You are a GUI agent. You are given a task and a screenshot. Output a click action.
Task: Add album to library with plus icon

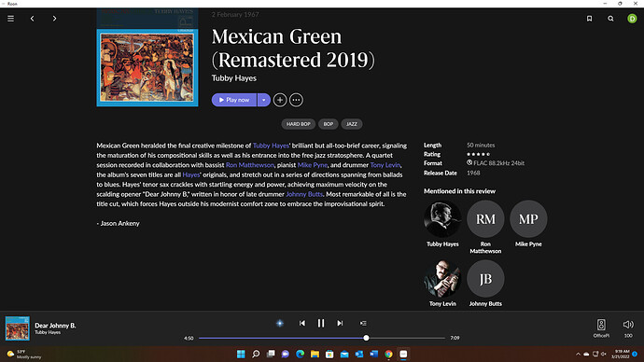tap(280, 100)
